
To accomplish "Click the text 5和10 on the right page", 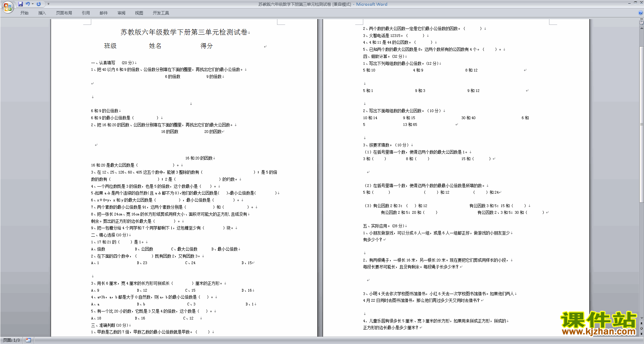I will (369, 70).
